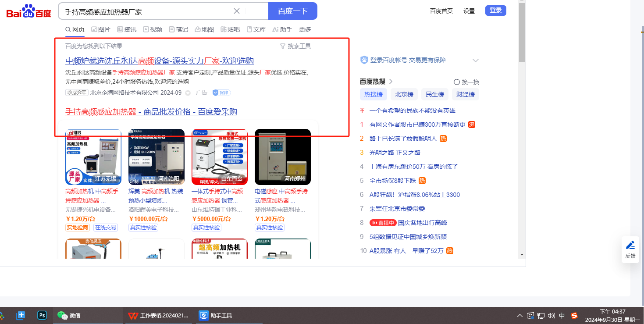Click the 登录 login button
The width and height of the screenshot is (644, 324).
[496, 11]
